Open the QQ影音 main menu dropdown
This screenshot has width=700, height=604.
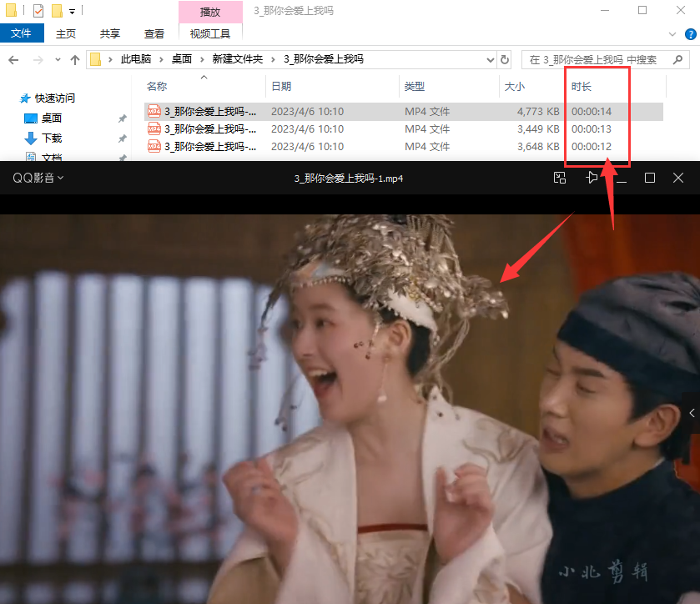pyautogui.click(x=38, y=179)
